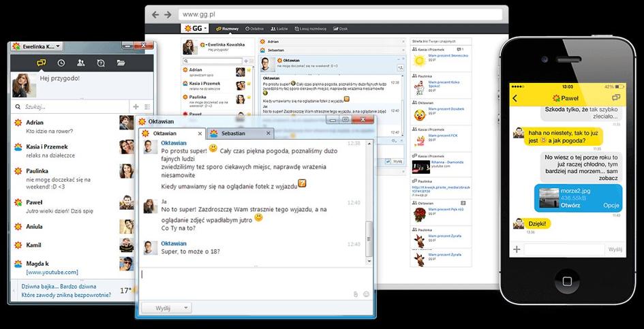Select Adrian in desktop contact list
644x329 pixels.
tap(73, 126)
